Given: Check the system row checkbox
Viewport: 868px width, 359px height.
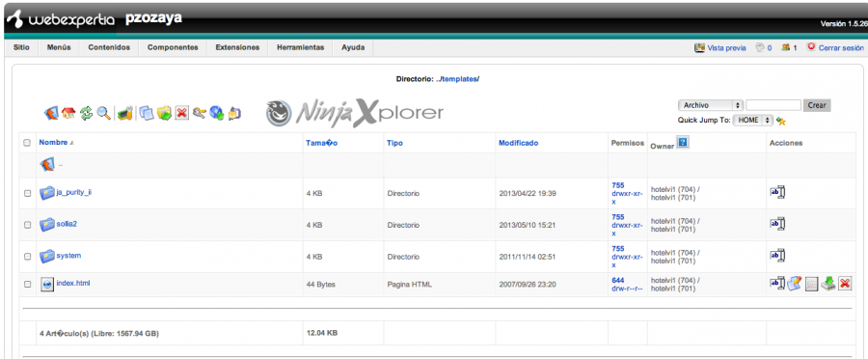Looking at the screenshot, I should click(27, 257).
